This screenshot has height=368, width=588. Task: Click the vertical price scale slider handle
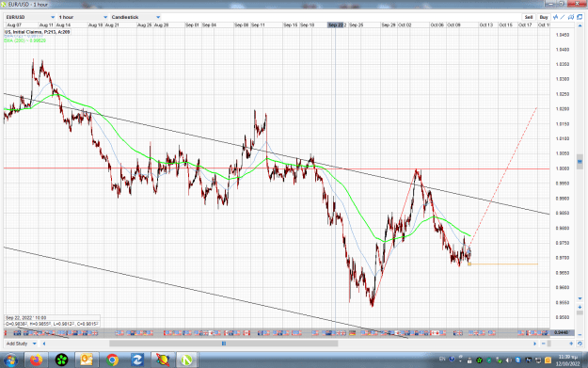click(580, 161)
